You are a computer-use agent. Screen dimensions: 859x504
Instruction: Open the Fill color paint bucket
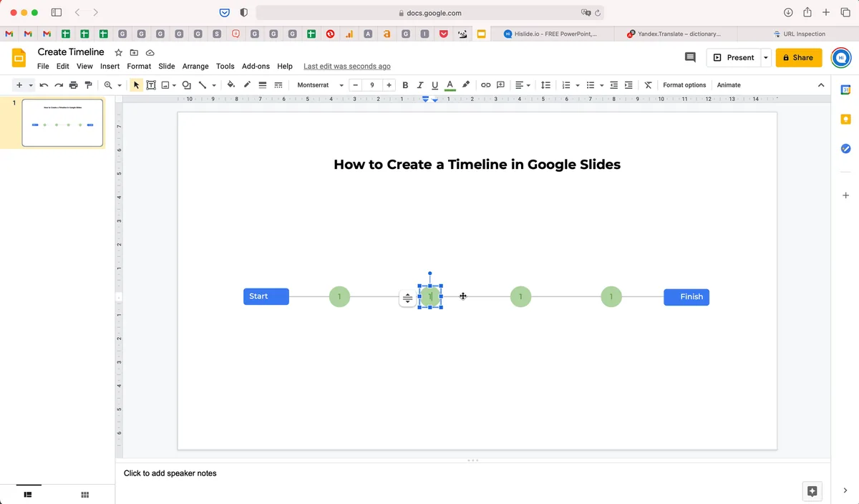pyautogui.click(x=231, y=85)
